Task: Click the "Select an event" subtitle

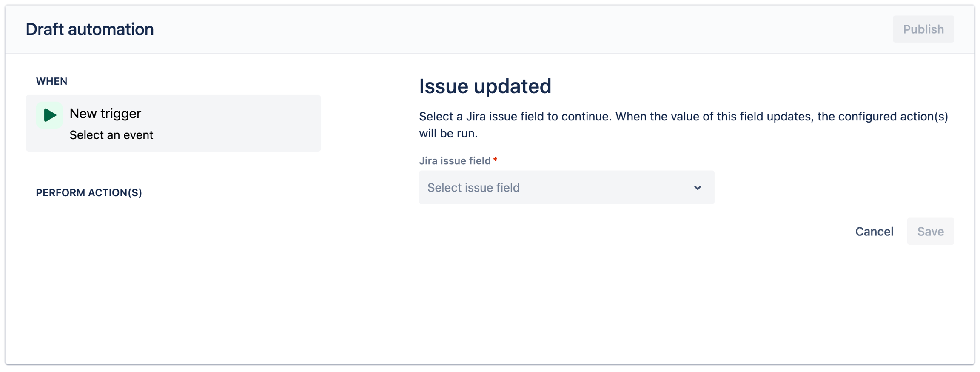Action: click(x=111, y=135)
